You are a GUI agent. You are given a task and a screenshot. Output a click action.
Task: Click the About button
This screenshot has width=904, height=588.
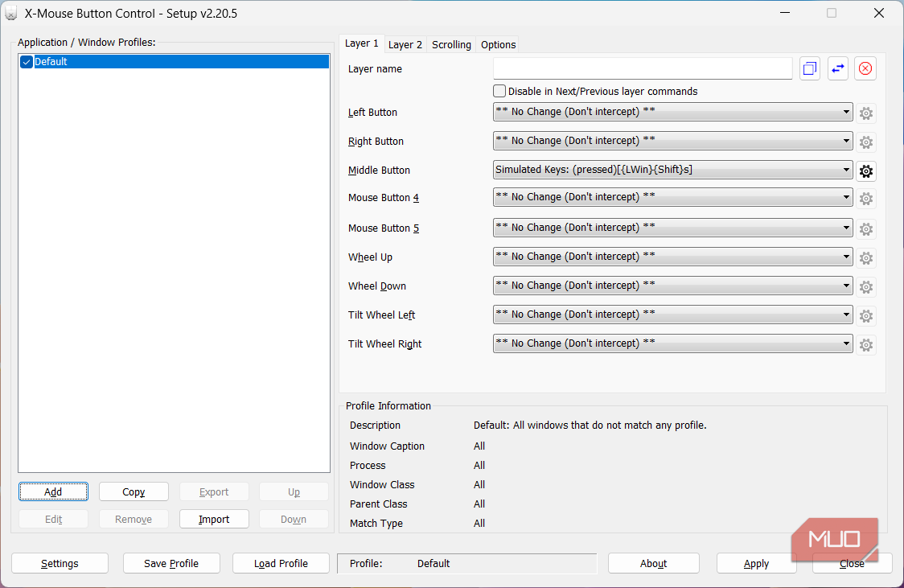(653, 563)
